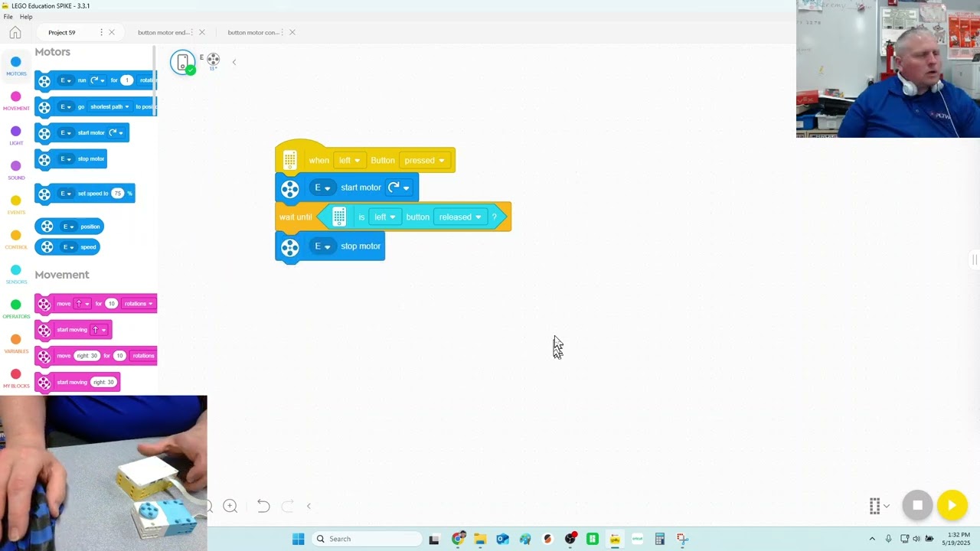This screenshot has width=980, height=551.
Task: Open the Help menu
Action: pyautogui.click(x=26, y=17)
